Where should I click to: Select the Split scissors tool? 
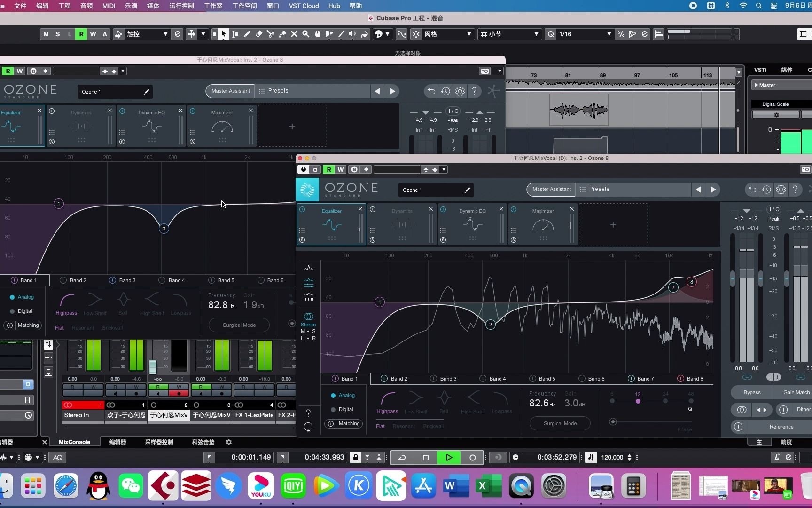point(271,34)
